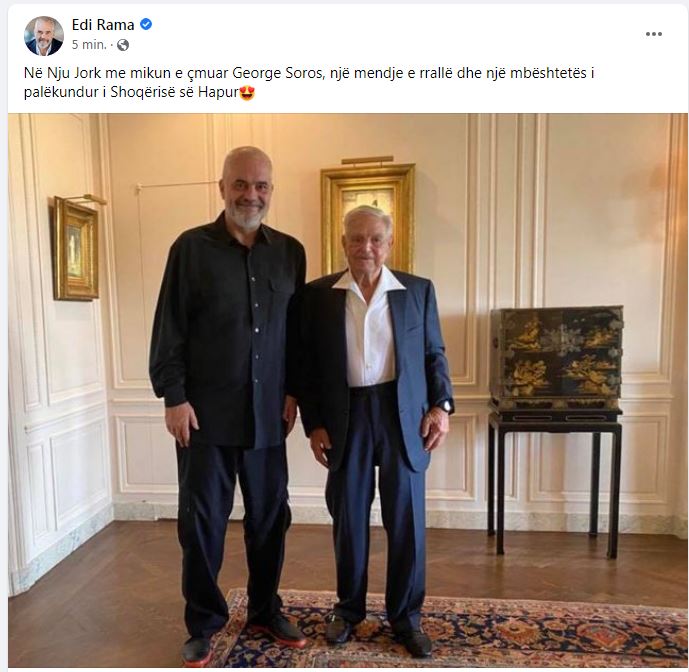689x672 pixels.
Task: Open the posted photo in viewer
Action: click(x=348, y=390)
